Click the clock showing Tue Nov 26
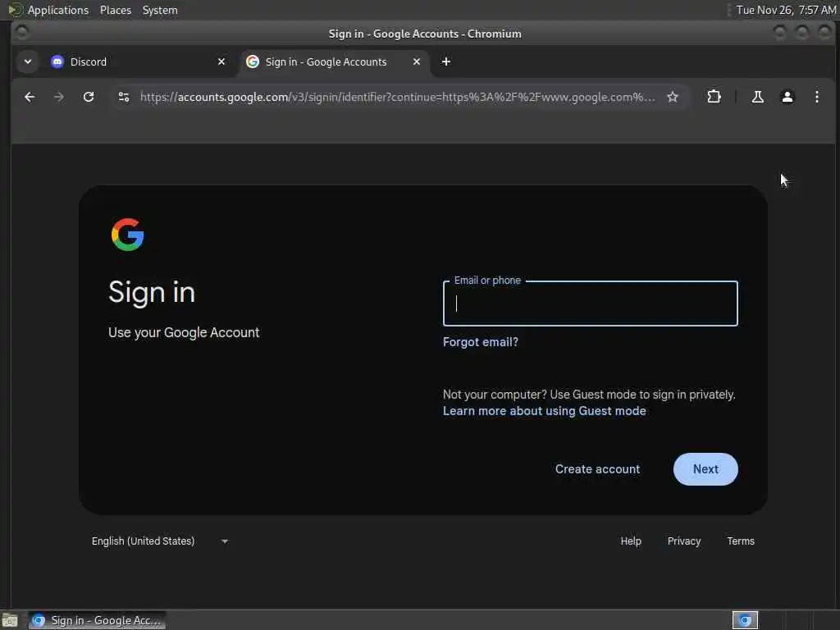Screen dimensions: 840x630 point(786,10)
